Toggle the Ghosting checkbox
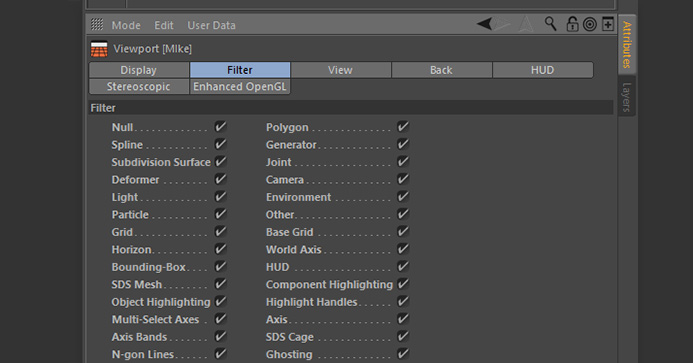Image resolution: width=693 pixels, height=363 pixels. (403, 354)
